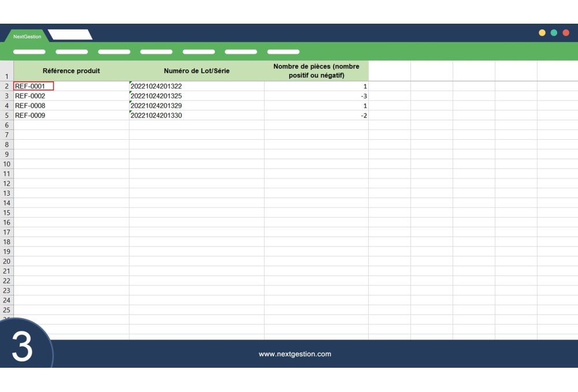Click the yellow window control dot

coord(542,33)
